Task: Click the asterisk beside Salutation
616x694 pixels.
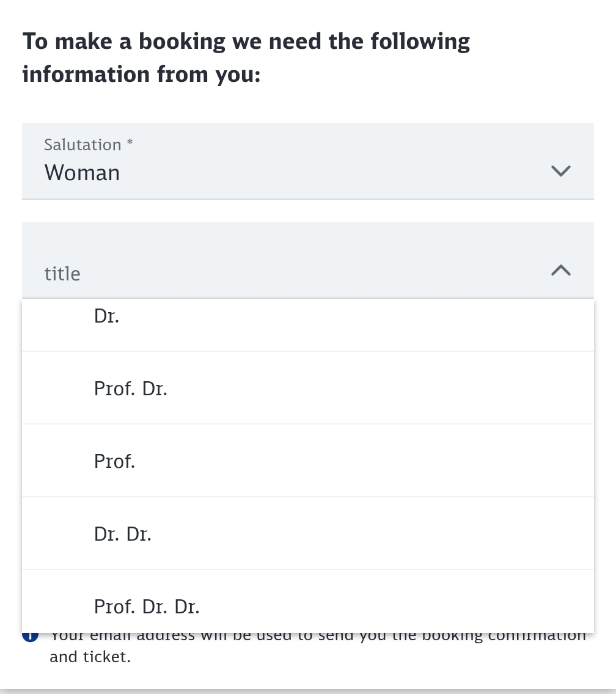Action: tap(130, 143)
